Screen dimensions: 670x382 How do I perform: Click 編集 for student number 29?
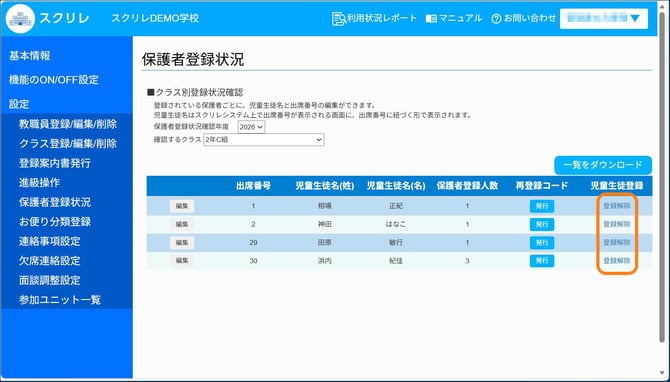click(182, 243)
